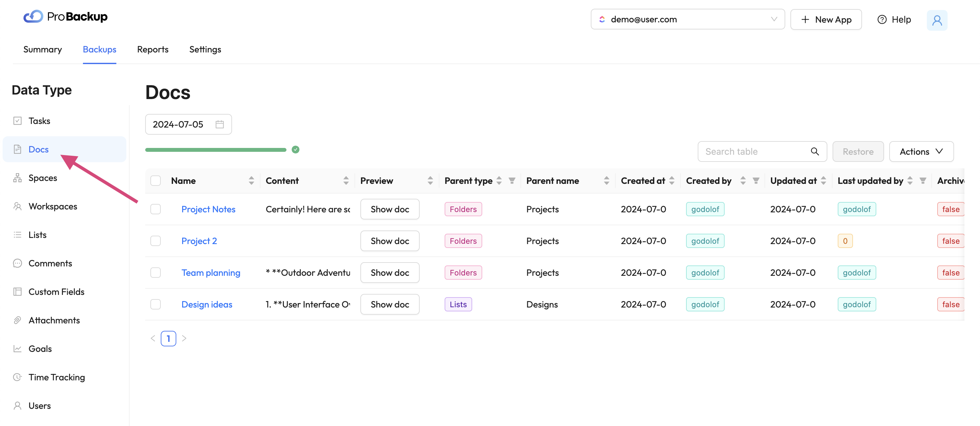Switch to the Summary tab

pyautogui.click(x=42, y=50)
